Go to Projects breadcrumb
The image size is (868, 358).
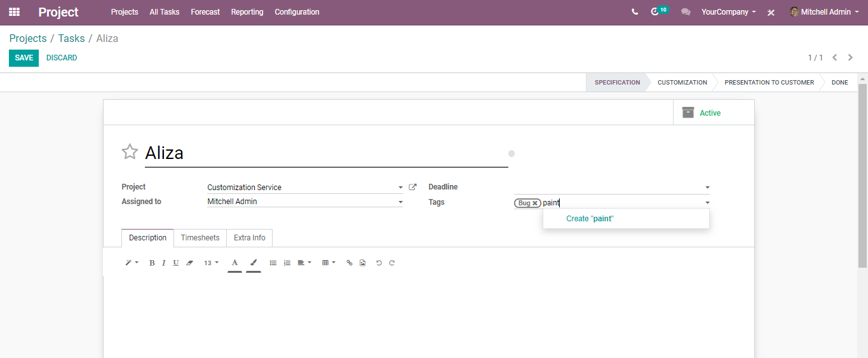click(28, 38)
